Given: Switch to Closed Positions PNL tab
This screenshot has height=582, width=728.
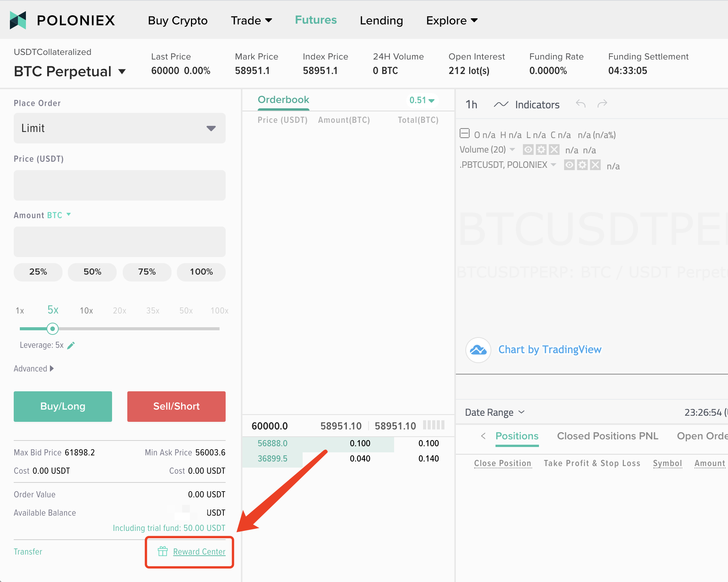Looking at the screenshot, I should pyautogui.click(x=608, y=436).
